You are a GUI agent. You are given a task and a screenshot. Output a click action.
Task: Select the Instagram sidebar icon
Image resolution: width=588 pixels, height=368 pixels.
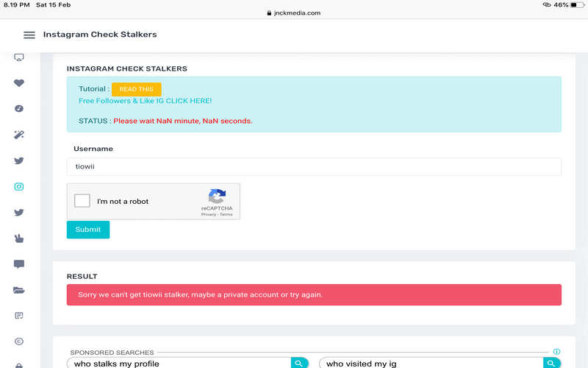[19, 187]
